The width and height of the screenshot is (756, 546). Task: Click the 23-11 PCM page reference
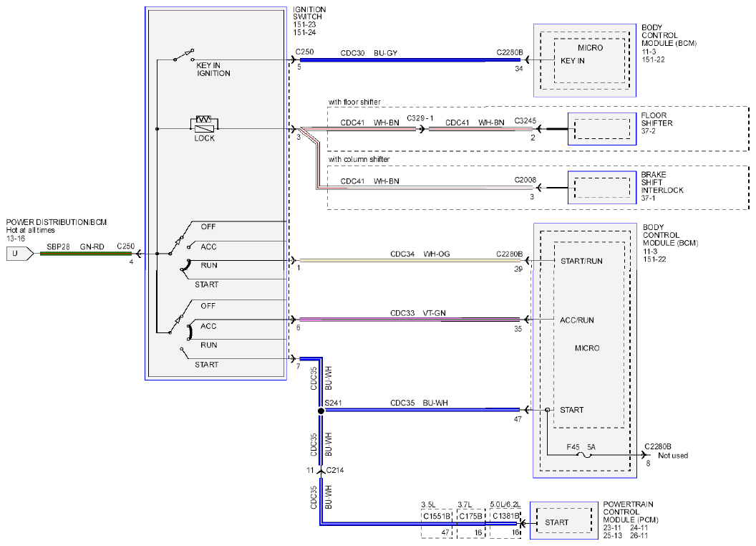[x=612, y=527]
